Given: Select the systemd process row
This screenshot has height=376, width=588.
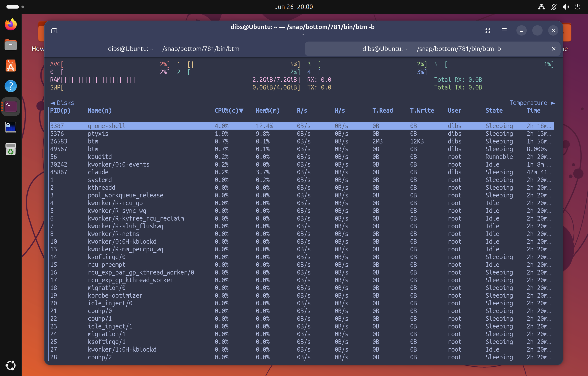Looking at the screenshot, I should 302,180.
